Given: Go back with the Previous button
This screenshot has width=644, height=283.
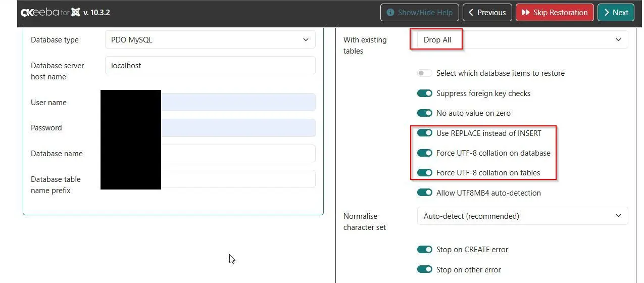Looking at the screenshot, I should point(487,13).
